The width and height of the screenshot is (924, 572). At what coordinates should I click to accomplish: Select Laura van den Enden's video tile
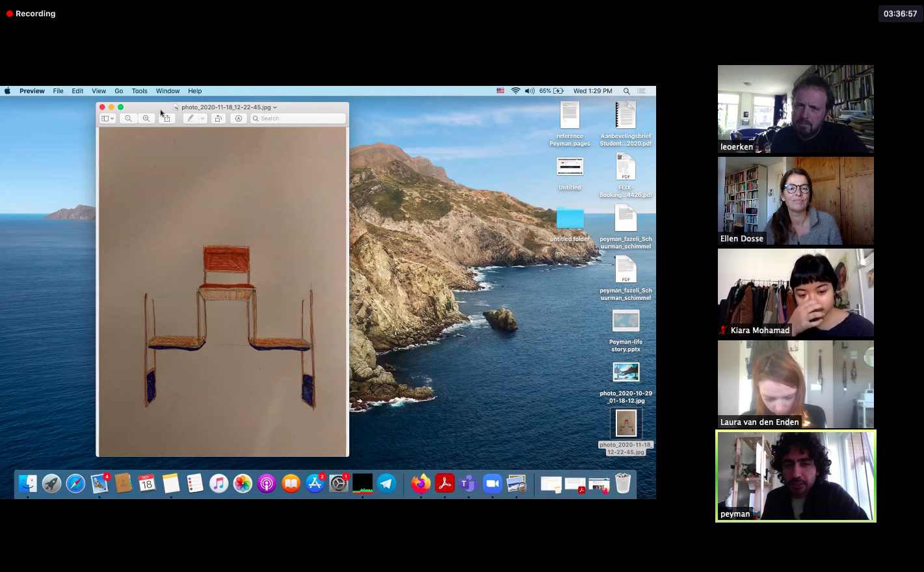[x=796, y=384]
